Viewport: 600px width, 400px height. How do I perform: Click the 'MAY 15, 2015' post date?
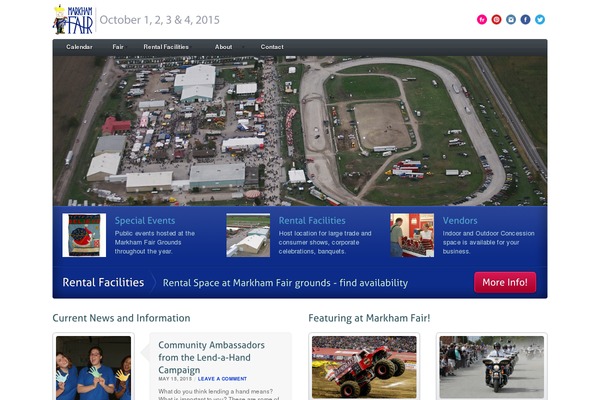coord(175,379)
